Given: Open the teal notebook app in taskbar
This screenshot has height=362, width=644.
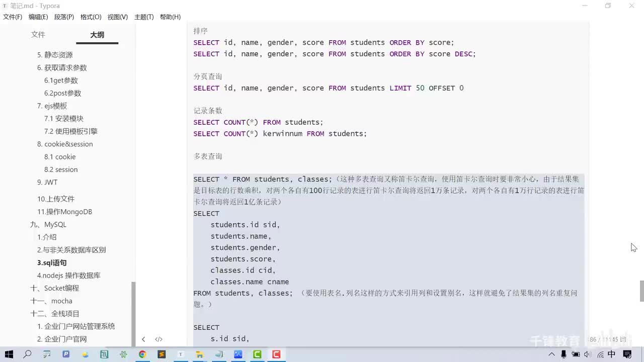Looking at the screenshot, I should (104, 354).
